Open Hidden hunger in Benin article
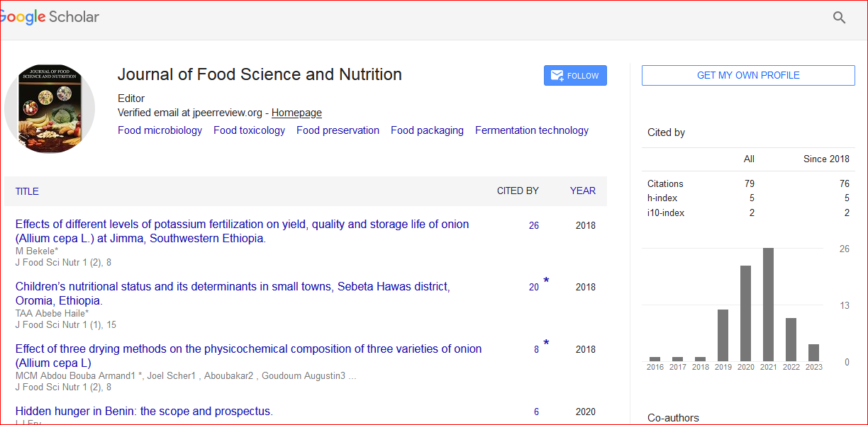This screenshot has height=425, width=868. tap(144, 412)
